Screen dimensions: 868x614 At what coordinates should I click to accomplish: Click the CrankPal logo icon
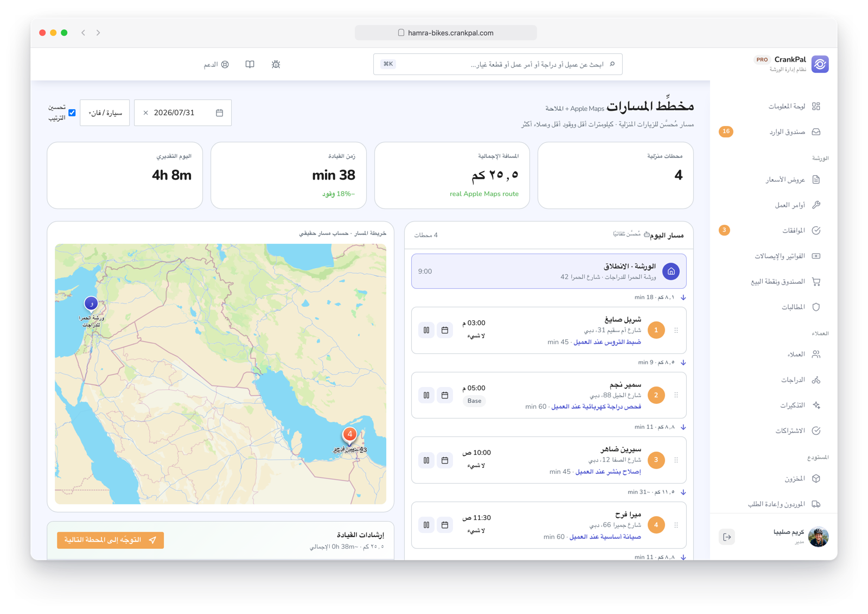(820, 64)
